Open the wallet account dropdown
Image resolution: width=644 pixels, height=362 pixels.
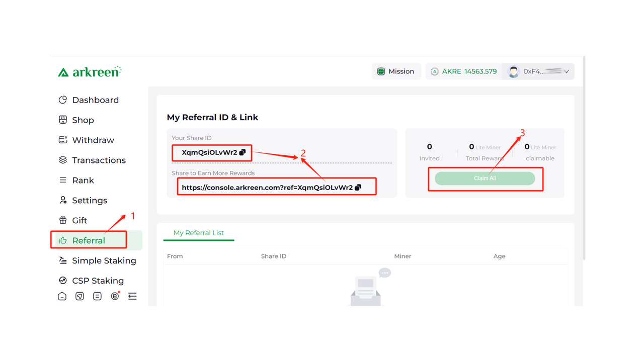click(567, 71)
